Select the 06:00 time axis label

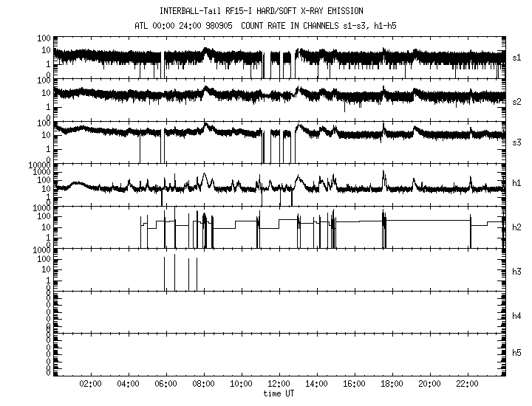coord(166,384)
